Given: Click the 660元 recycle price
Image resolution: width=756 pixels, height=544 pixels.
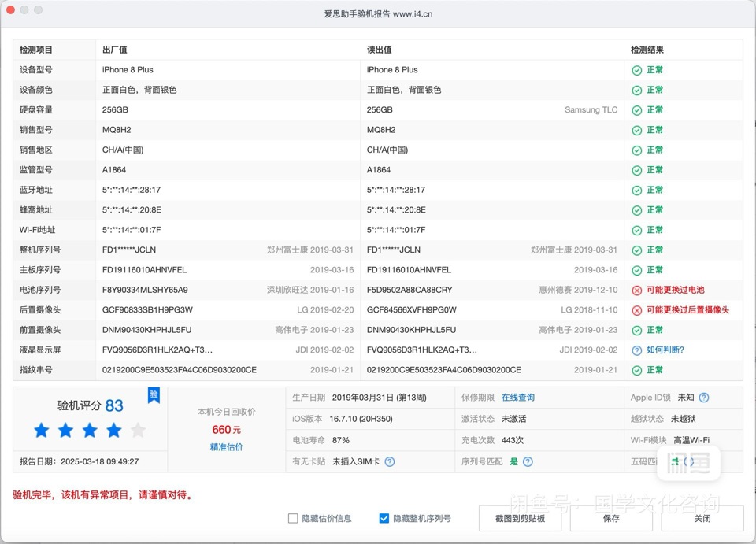Looking at the screenshot, I should (226, 429).
